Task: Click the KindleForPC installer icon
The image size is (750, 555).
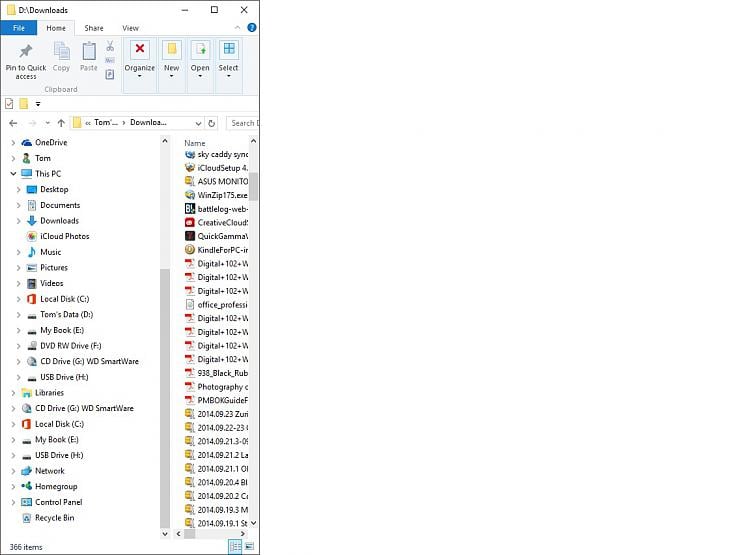Action: 190,250
